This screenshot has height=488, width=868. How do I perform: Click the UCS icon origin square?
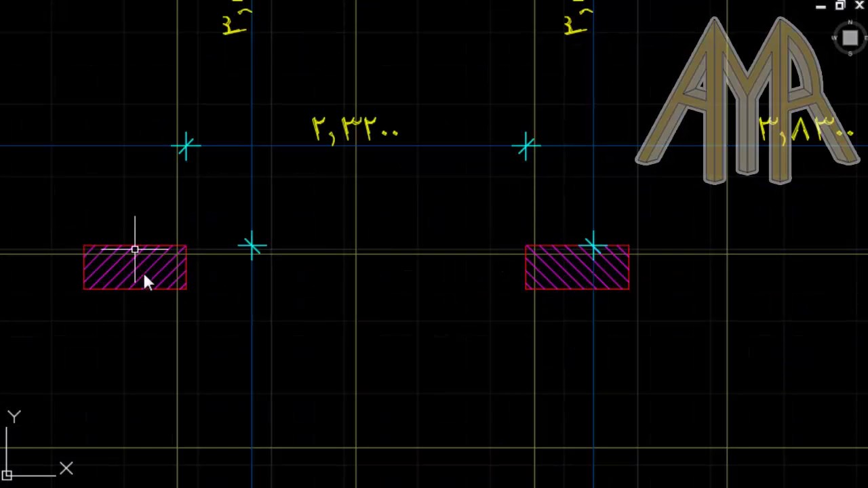(7, 475)
